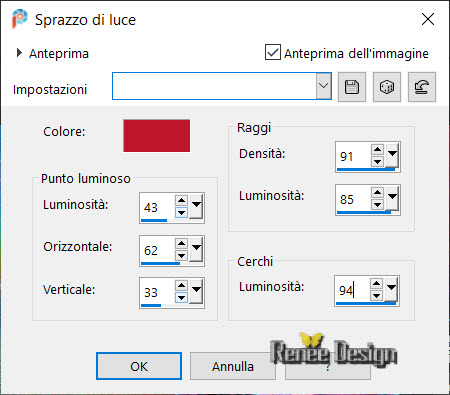Image resolution: width=450 pixels, height=395 pixels.
Task: Expand the Anteprima preview triangle
Action: (19, 53)
